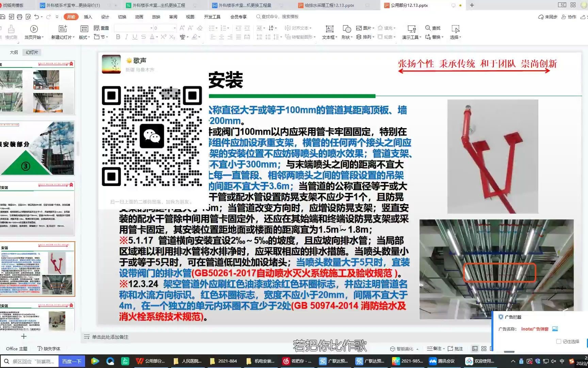Screen dimensions: 588x368
Task: Open the 插入 (Insert) ribbon tab
Action: [88, 17]
